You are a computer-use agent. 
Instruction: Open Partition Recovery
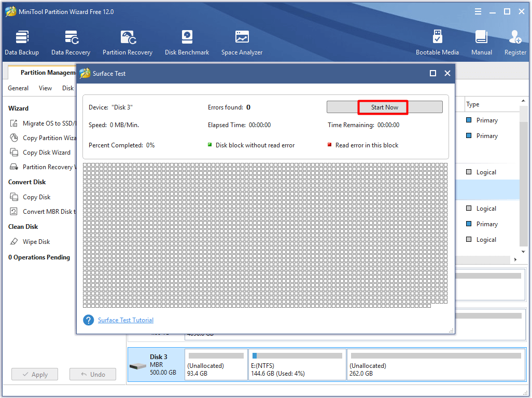[128, 42]
